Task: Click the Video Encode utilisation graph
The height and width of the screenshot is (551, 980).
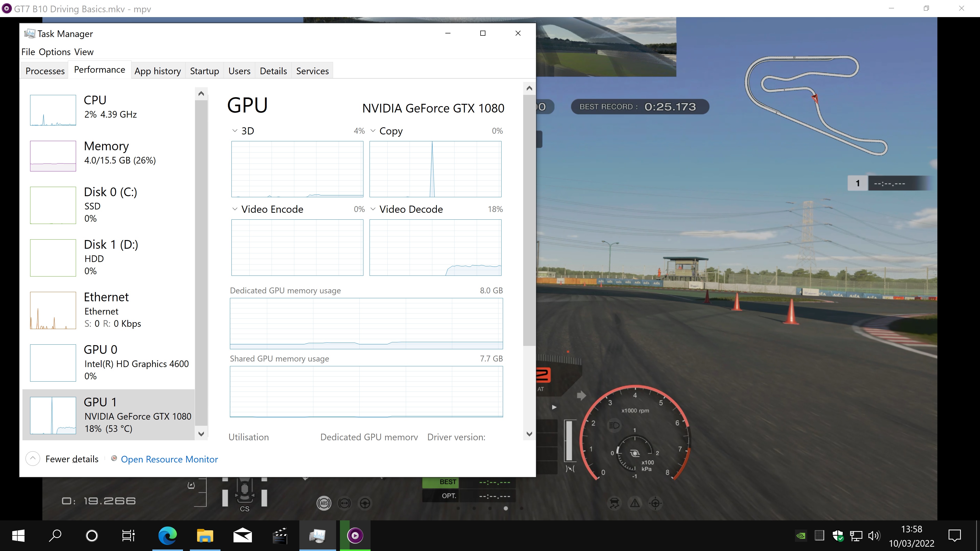Action: pos(297,247)
